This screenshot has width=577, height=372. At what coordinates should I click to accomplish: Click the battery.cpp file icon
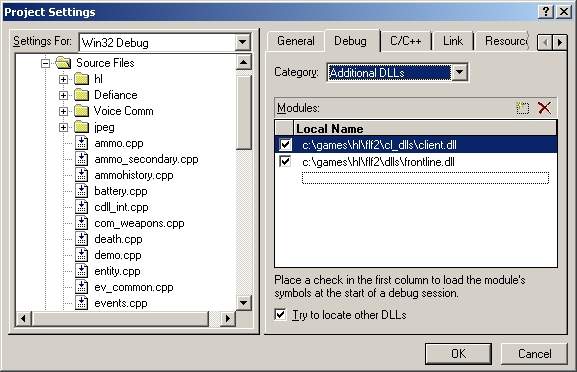point(81,191)
